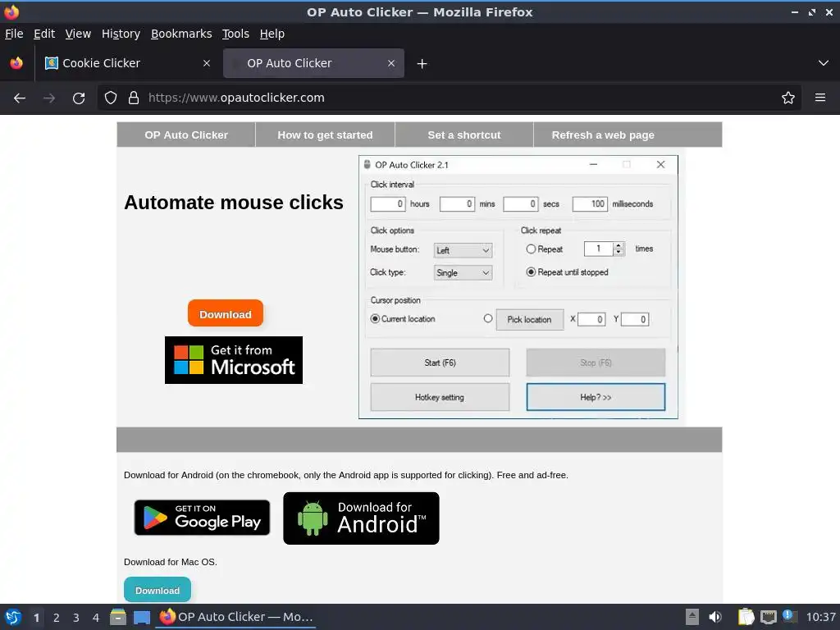Decrease the repeat times spinner down arrow
This screenshot has width=840, height=630.
pyautogui.click(x=619, y=253)
